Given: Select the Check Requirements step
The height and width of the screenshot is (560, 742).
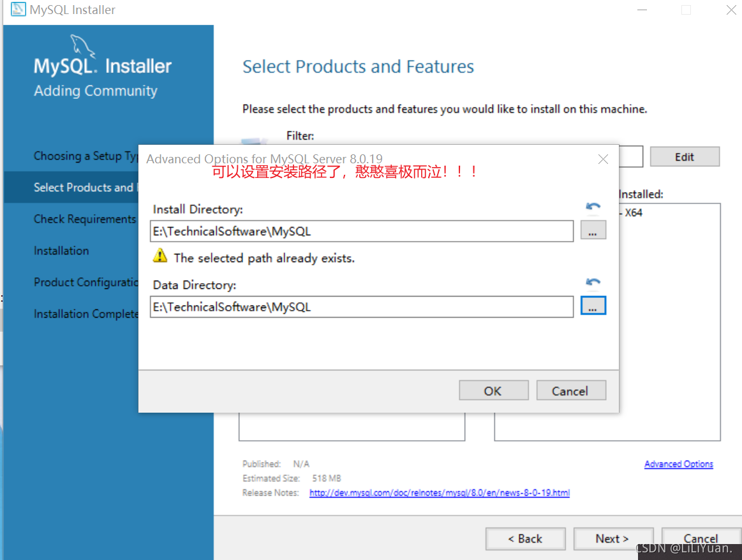Looking at the screenshot, I should (x=85, y=219).
